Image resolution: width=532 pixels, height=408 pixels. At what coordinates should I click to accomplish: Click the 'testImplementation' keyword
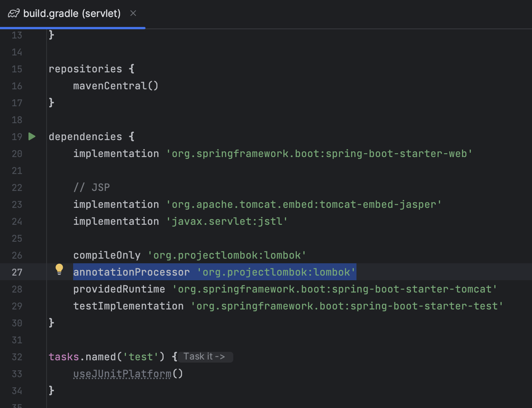pyautogui.click(x=129, y=306)
